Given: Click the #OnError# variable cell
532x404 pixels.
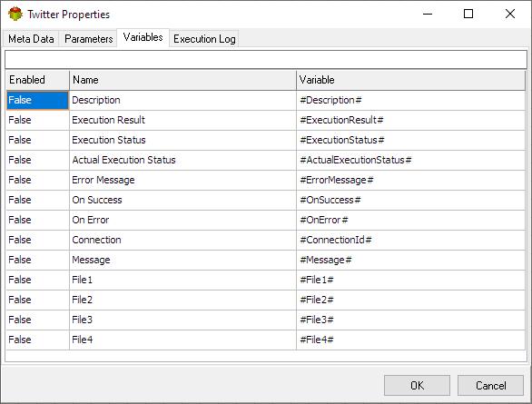Looking at the screenshot, I should [x=411, y=220].
